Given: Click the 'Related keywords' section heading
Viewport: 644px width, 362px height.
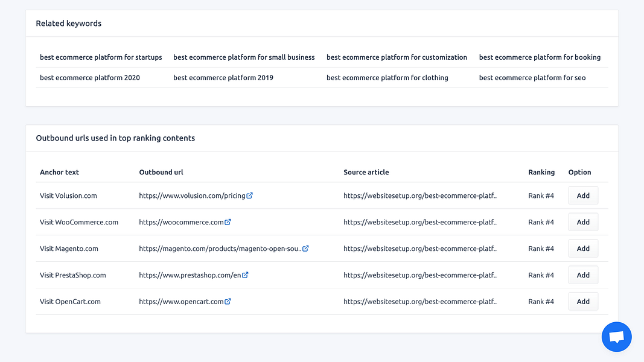Looking at the screenshot, I should 69,24.
